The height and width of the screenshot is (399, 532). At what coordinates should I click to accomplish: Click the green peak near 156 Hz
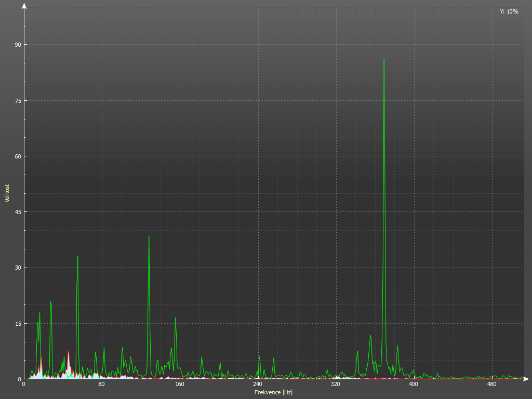(x=176, y=318)
